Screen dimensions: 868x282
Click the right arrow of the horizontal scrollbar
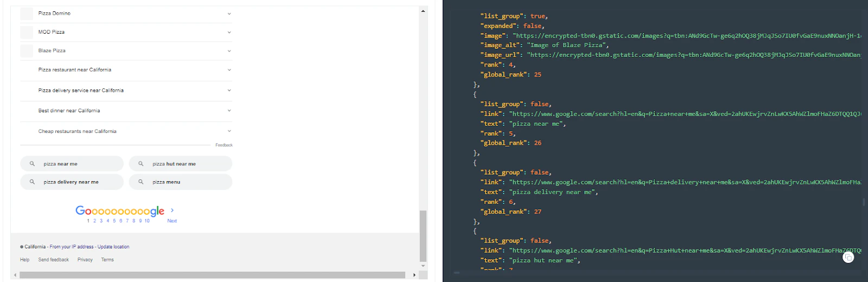point(414,275)
